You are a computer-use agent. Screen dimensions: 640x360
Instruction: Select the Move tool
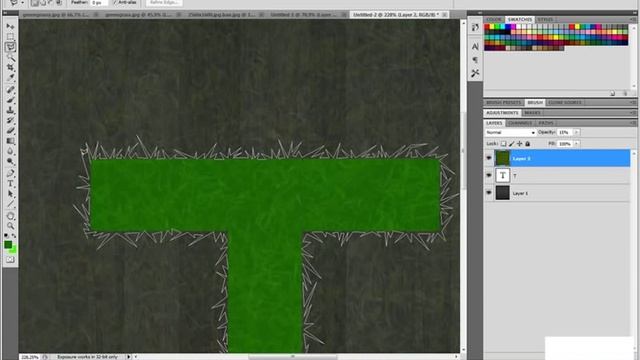tap(10, 27)
